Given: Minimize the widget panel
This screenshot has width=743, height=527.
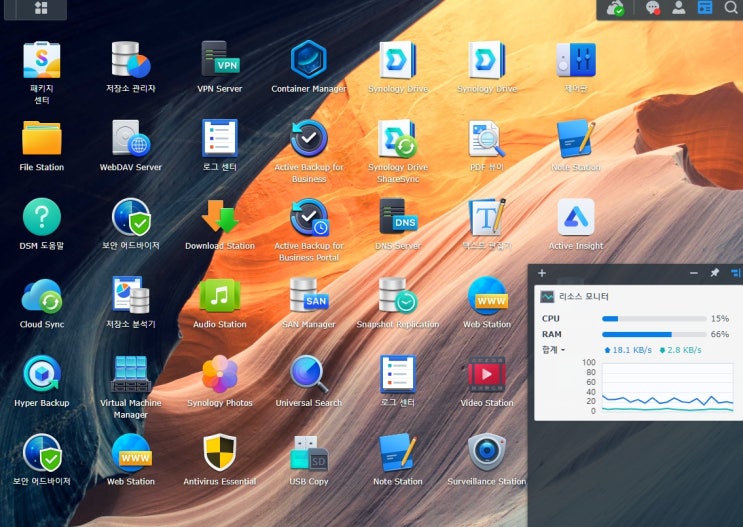Looking at the screenshot, I should (694, 273).
